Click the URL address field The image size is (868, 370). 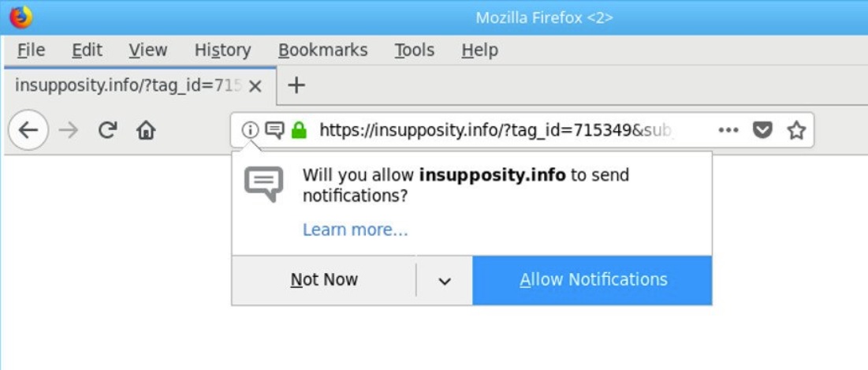[495, 131]
